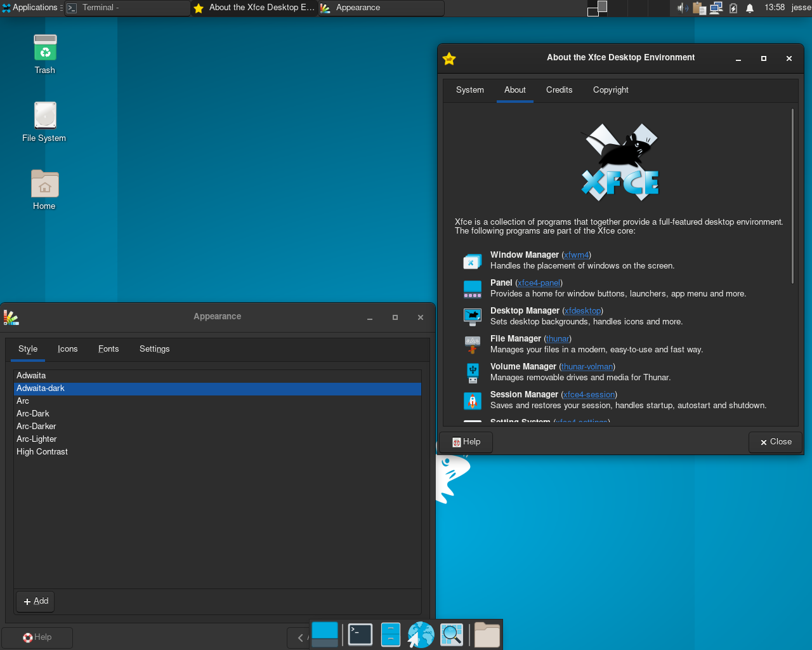Open the notifications bell icon
The height and width of the screenshot is (650, 812).
coord(750,8)
